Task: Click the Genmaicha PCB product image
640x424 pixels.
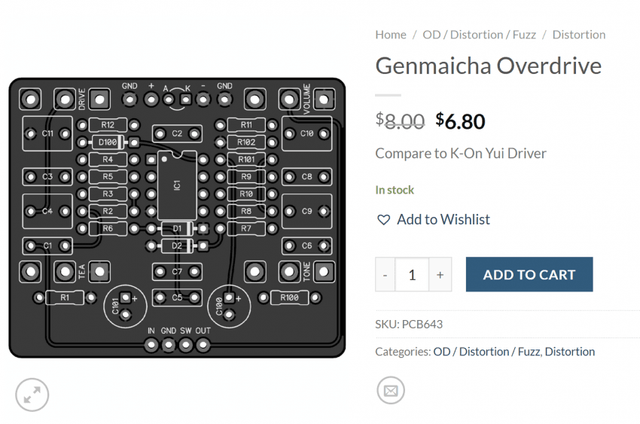Action: pyautogui.click(x=178, y=218)
